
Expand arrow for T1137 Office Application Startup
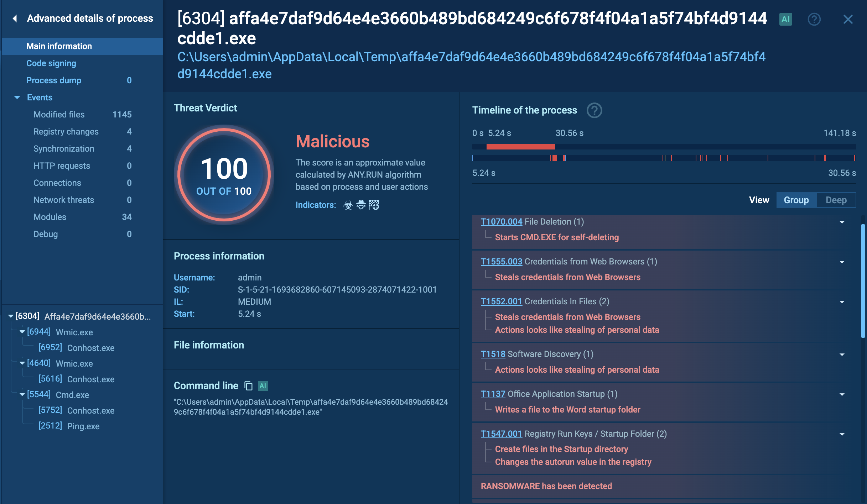842,394
